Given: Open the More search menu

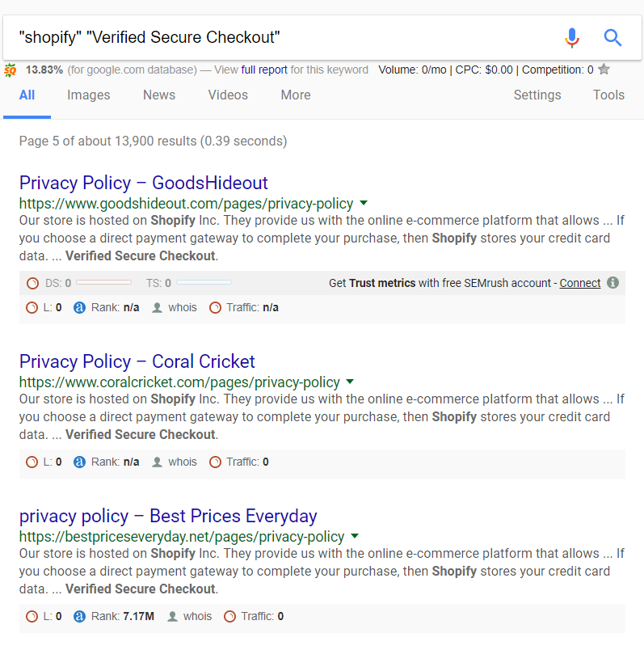Looking at the screenshot, I should (x=296, y=95).
